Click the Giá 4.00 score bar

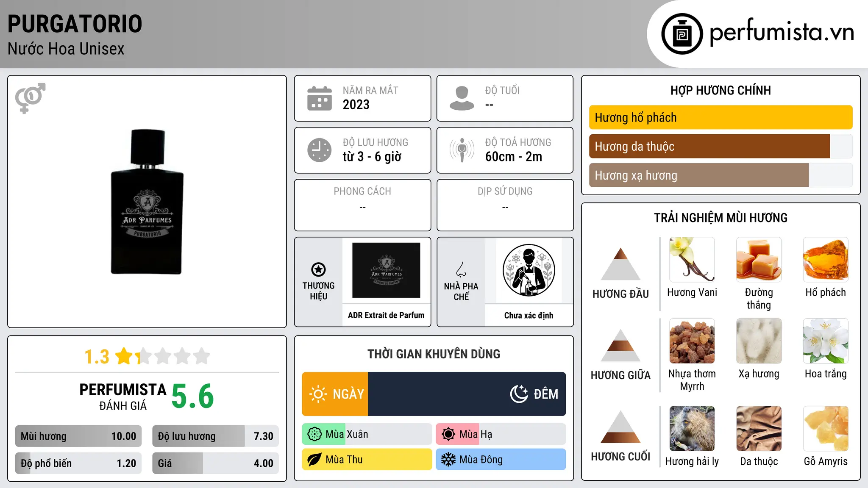pos(215,463)
